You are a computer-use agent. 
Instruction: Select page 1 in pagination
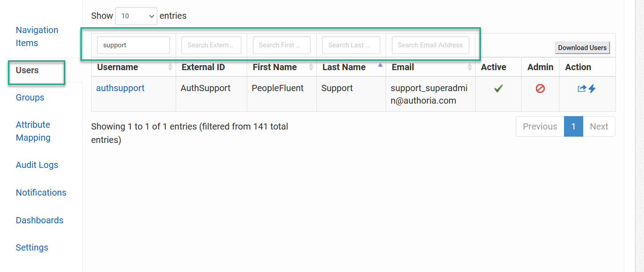[573, 126]
